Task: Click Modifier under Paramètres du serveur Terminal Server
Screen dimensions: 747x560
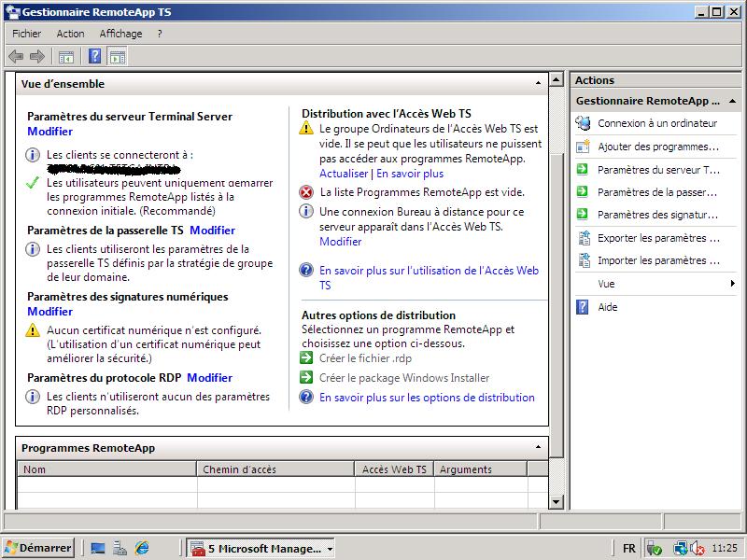Action: [x=50, y=132]
